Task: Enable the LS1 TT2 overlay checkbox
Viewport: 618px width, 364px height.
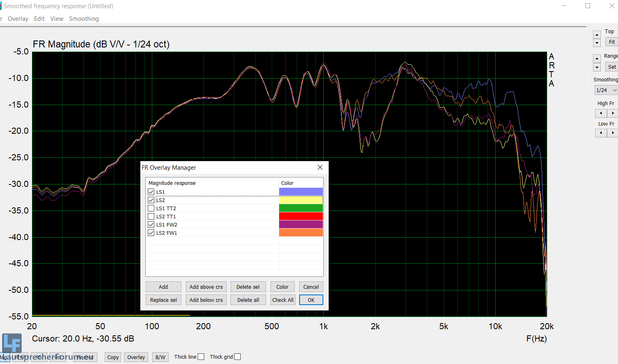Action: (151, 208)
